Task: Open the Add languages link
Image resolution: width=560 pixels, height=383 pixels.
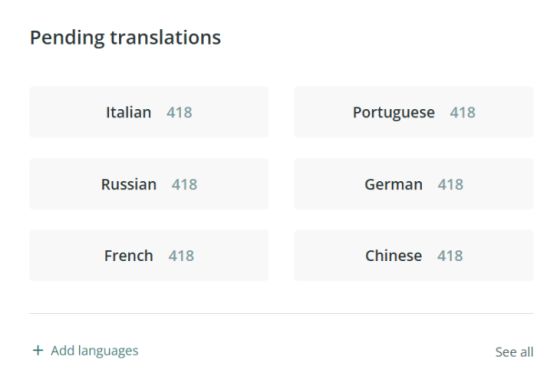Action: point(85,350)
